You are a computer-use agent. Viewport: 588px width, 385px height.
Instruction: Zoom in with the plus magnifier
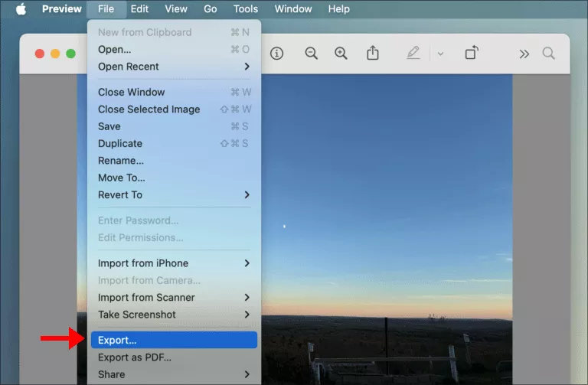click(x=341, y=54)
